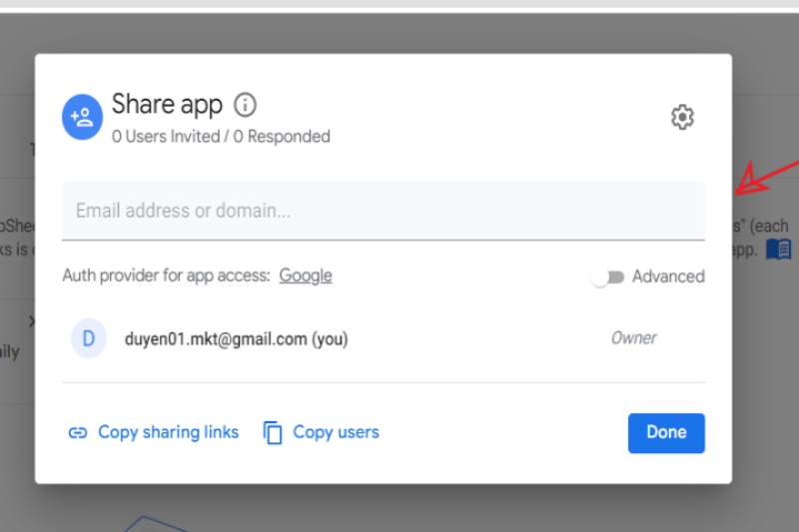This screenshot has height=532, width=799.
Task: Select the duyen01.mkt@gmail.com (you) entry
Action: coord(236,339)
